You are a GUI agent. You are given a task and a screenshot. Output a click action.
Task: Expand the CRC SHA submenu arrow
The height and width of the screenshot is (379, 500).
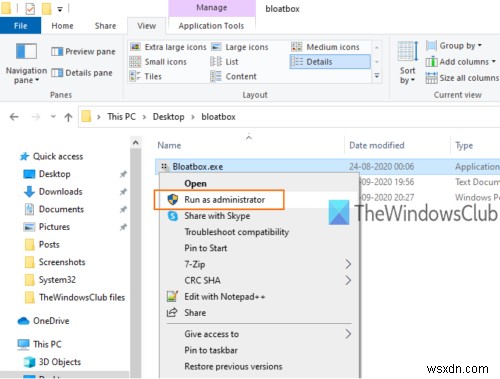point(348,280)
